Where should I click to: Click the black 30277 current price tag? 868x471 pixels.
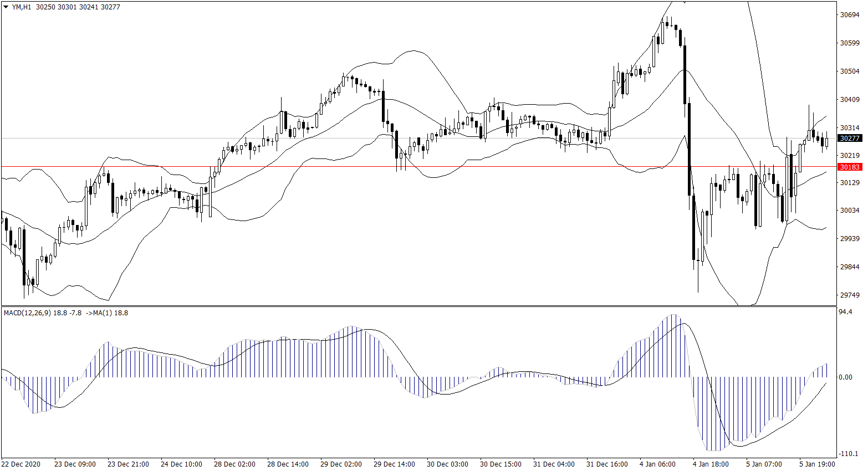coord(850,139)
